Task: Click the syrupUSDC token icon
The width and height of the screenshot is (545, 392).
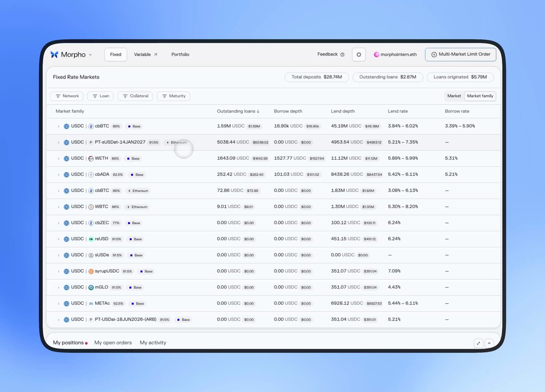Action: coord(91,271)
